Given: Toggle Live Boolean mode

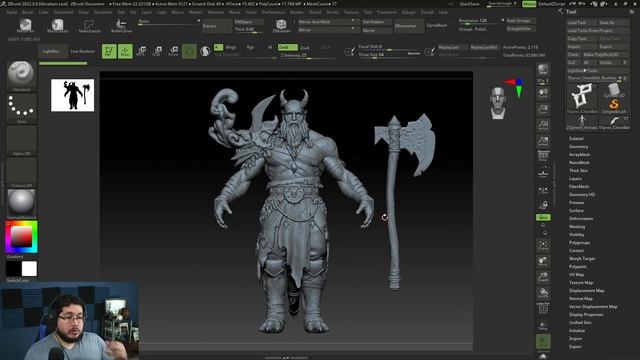Looking at the screenshot, I should 82,51.
